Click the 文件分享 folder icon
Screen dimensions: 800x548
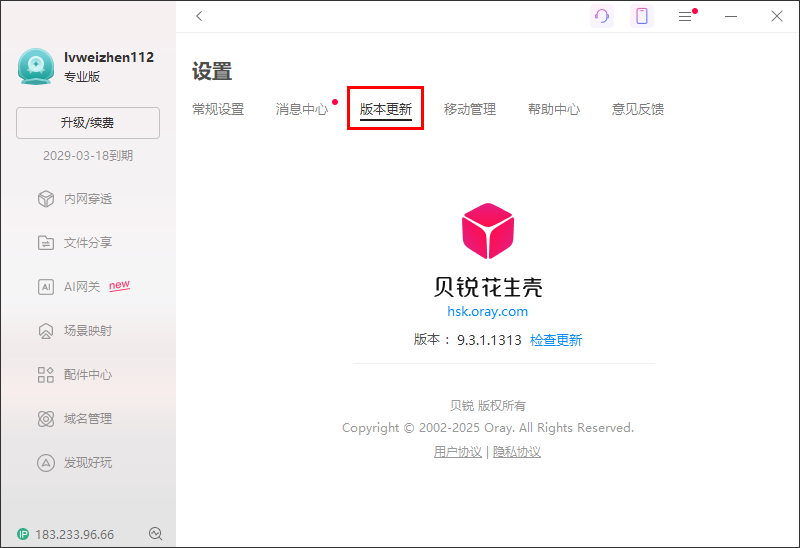pyautogui.click(x=46, y=243)
